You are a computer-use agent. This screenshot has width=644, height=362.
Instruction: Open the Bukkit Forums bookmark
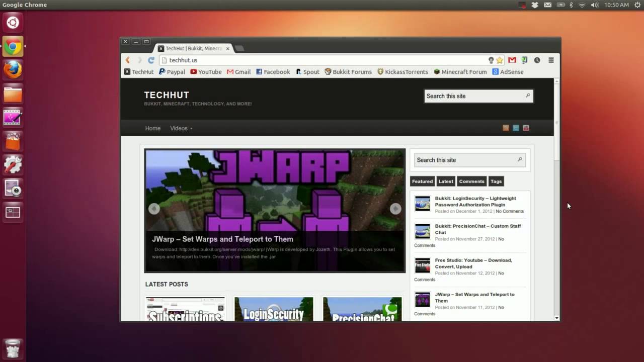click(348, 72)
